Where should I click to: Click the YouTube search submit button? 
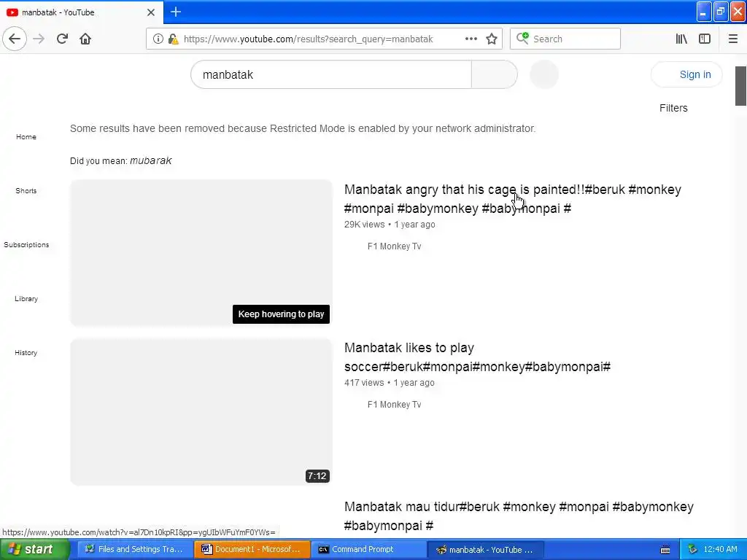495,74
